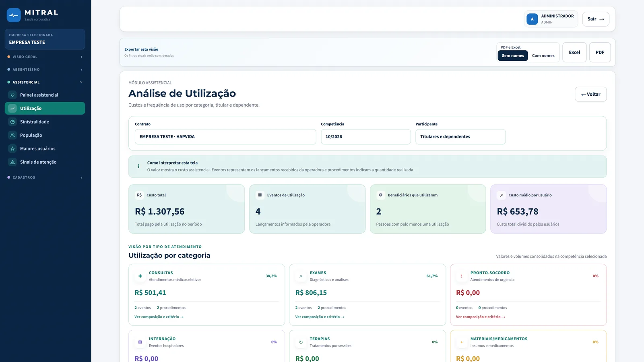
Task: Click the Materiais/Medicamentos plus icon
Action: [462, 342]
